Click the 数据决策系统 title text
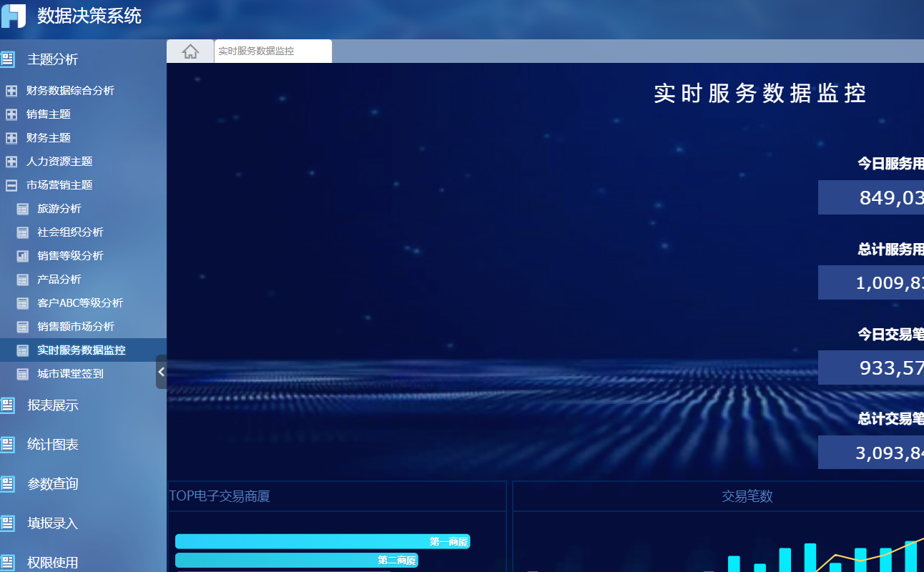 89,16
